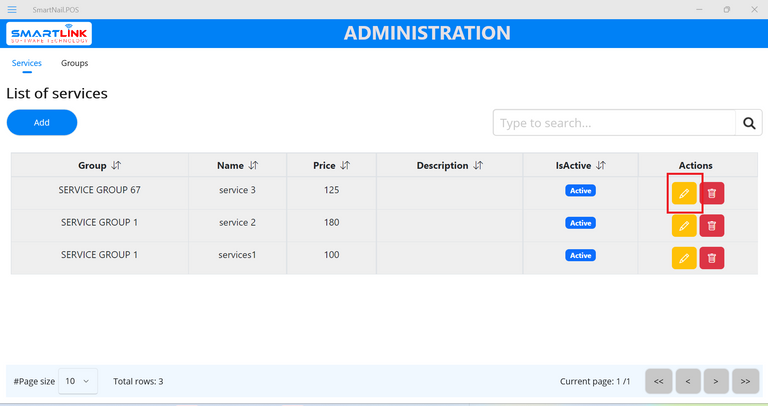Jump to the last page
Viewport: 768px width, 406px height.
tap(745, 381)
